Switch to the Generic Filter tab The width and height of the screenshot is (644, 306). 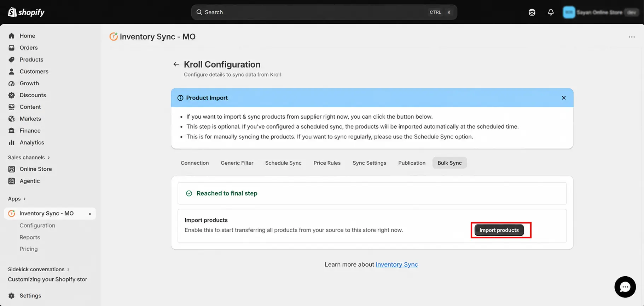pyautogui.click(x=237, y=163)
